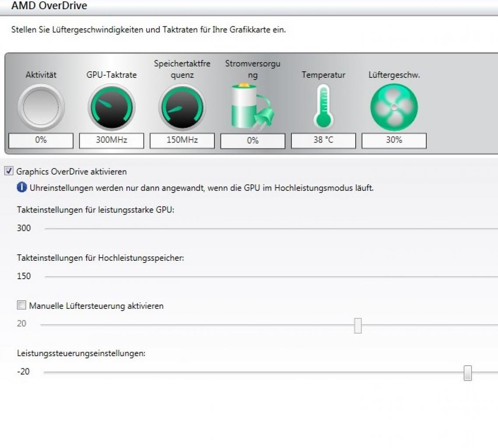This screenshot has height=448, width=498.
Task: Click the Stromversorgung gauge label
Action: click(x=253, y=69)
